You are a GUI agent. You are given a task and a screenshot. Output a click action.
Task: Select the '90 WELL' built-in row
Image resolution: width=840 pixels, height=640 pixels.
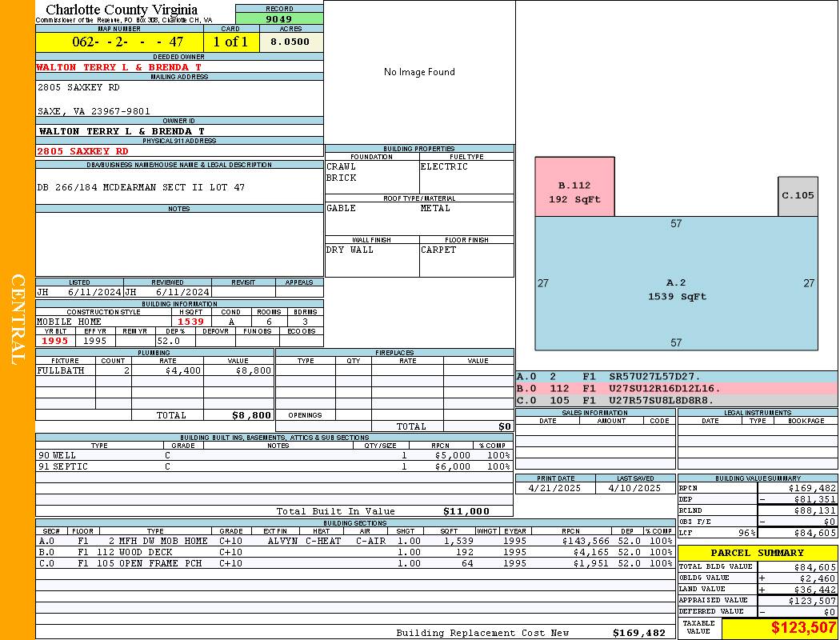(274, 454)
